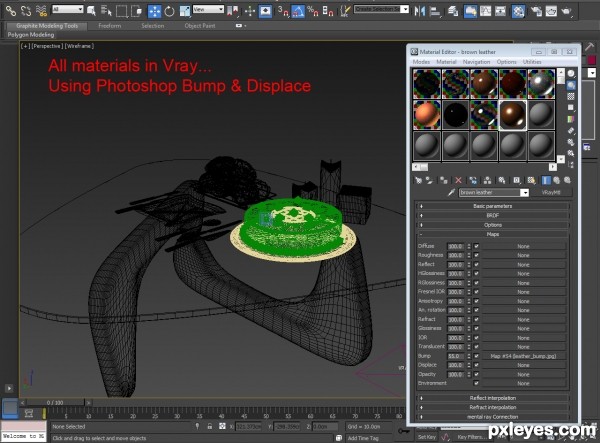Collapse the Maps rollout
600x443 pixels.
coord(493,234)
